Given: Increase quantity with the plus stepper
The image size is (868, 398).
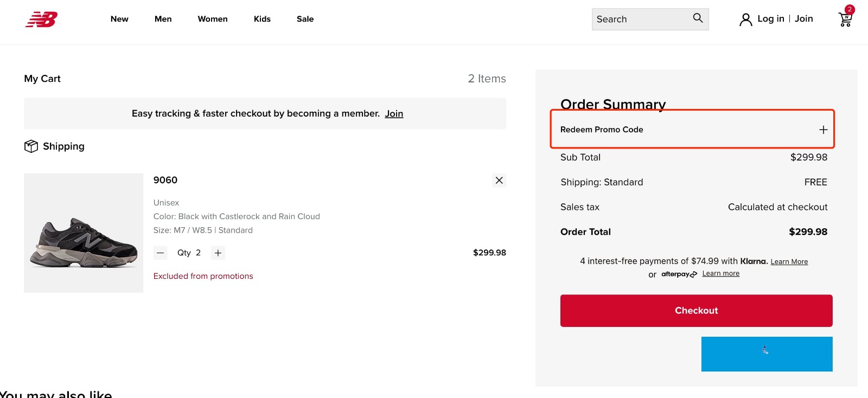Looking at the screenshot, I should click(x=218, y=253).
